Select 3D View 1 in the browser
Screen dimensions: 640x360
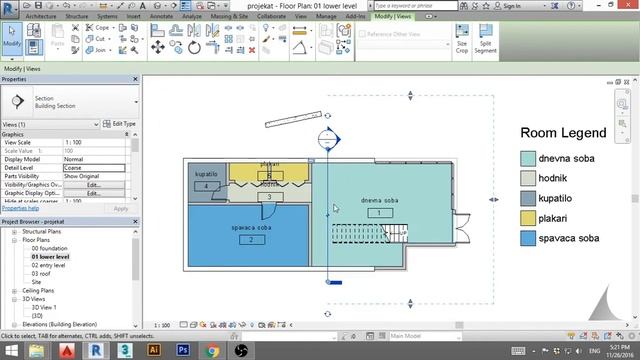coord(44,308)
